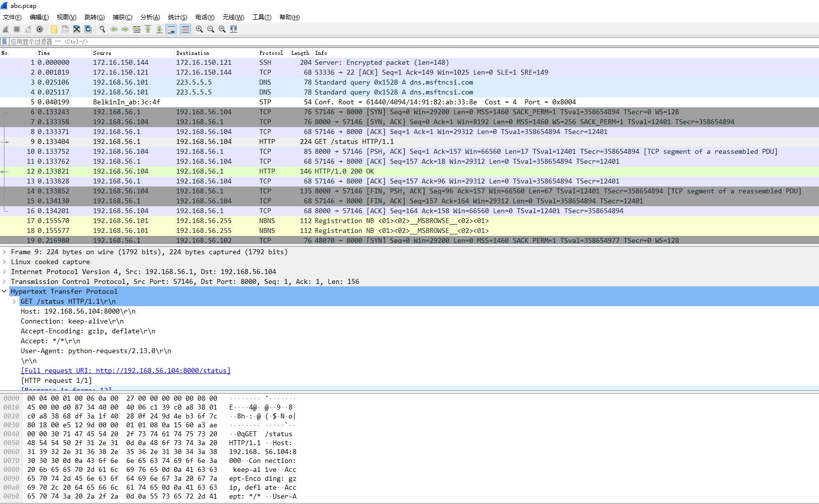Toggle packet colorization rules
Screen dimensions: 819x504
185,29
